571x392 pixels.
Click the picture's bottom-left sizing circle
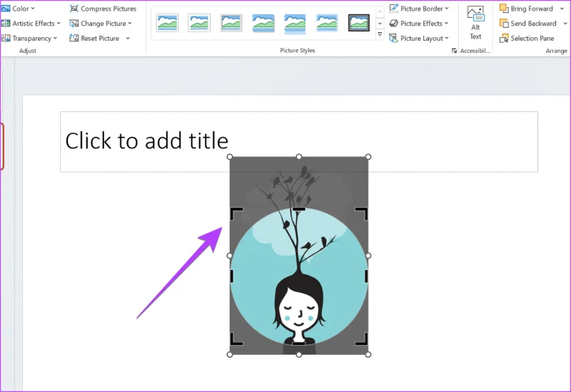click(x=229, y=354)
